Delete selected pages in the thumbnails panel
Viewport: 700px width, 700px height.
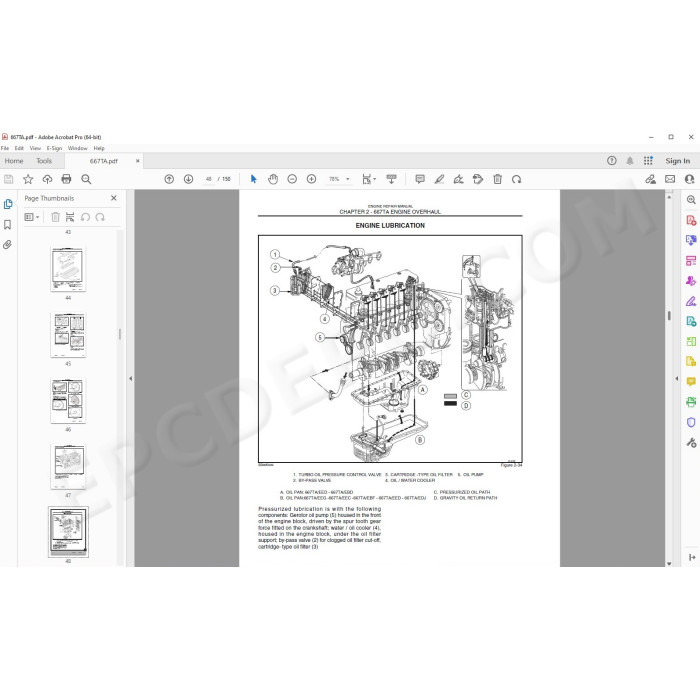tap(55, 217)
